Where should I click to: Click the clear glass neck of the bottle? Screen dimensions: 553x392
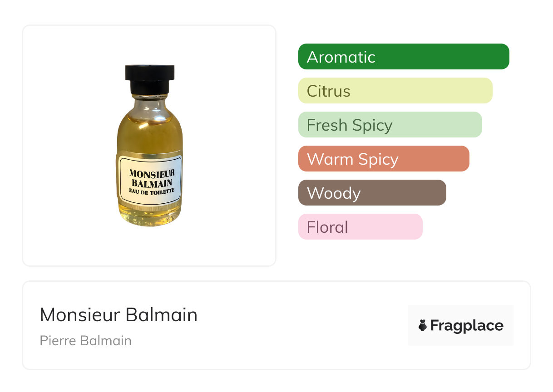click(x=150, y=103)
